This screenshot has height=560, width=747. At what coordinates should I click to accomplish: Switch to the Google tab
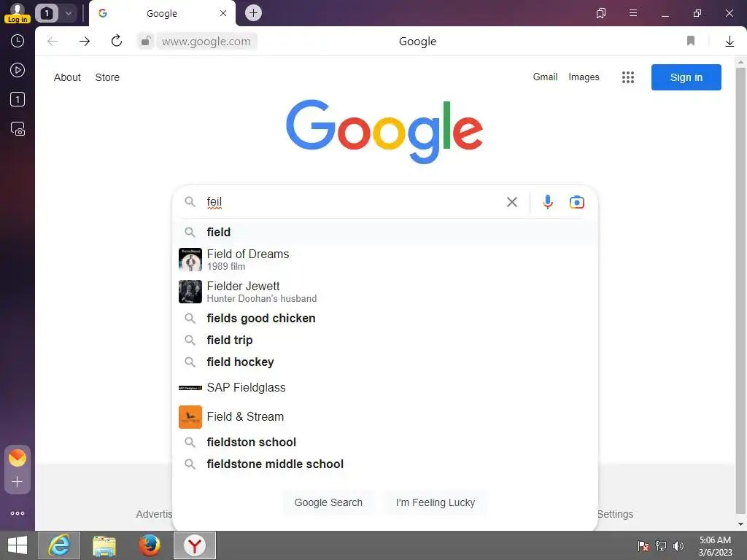[x=161, y=13]
